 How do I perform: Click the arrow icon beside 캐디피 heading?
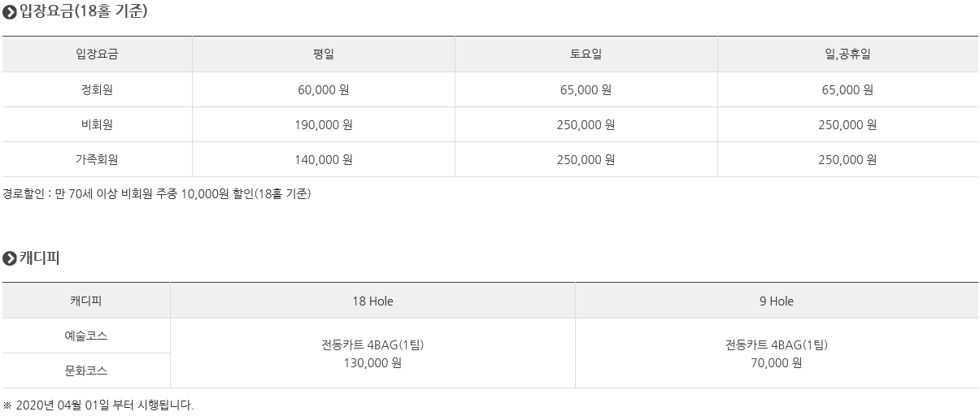click(10, 258)
